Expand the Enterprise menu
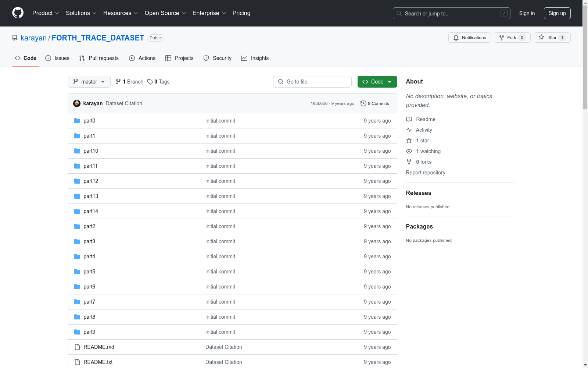 pyautogui.click(x=209, y=13)
